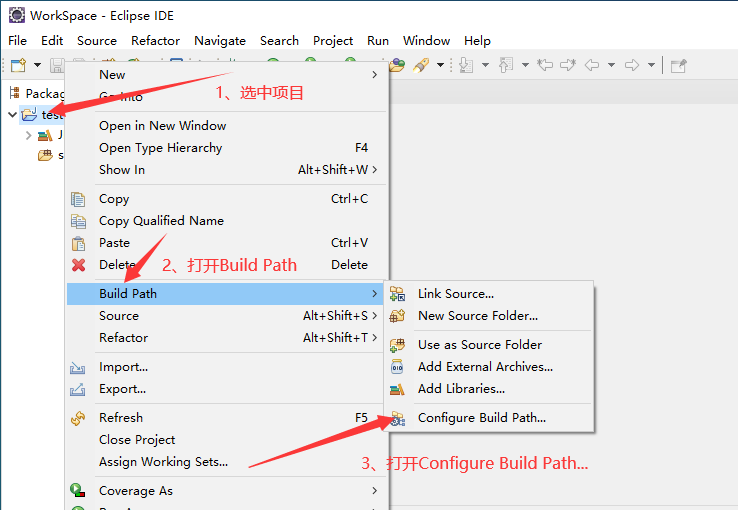Screen dimensions: 738x510
Task: Click the Previous Annotation toolbar icon
Action: (506, 65)
